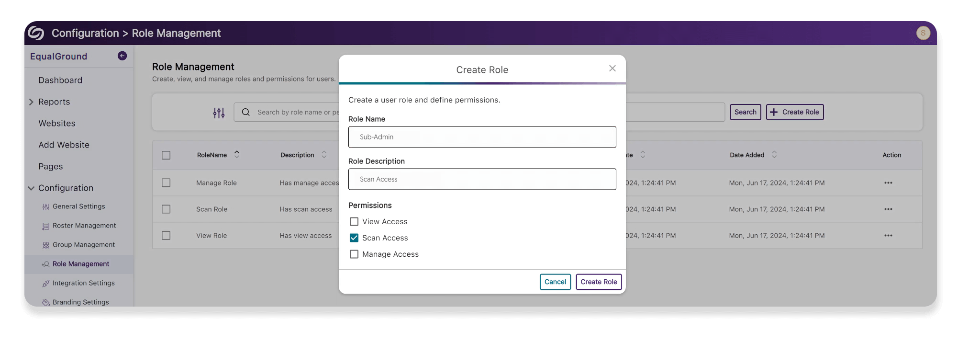Uncheck the Scan Access permission
The width and height of the screenshot is (980, 343).
pos(354,238)
